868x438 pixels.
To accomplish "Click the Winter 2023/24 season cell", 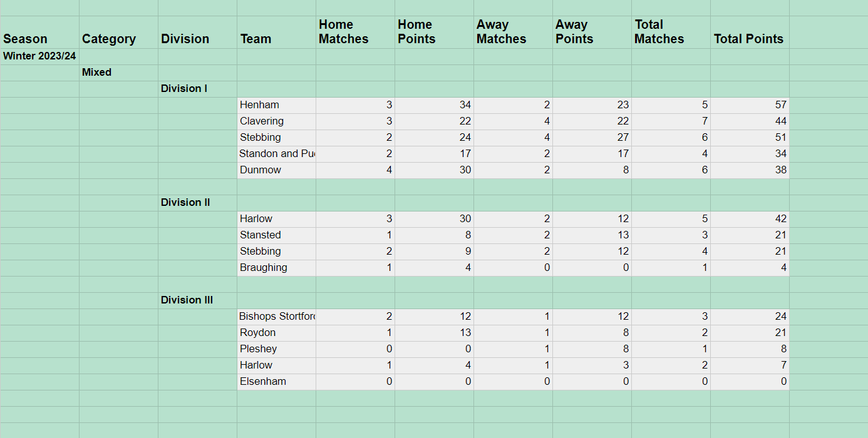I will click(39, 56).
